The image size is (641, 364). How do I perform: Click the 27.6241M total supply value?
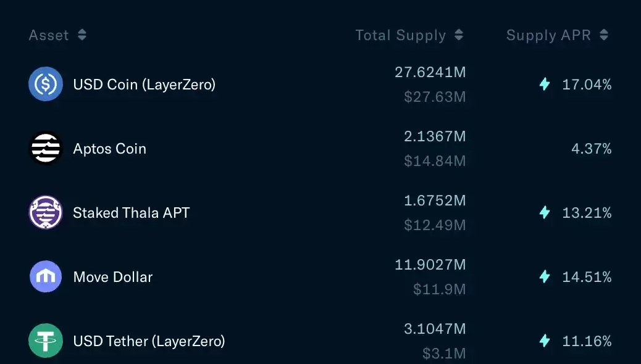[430, 72]
